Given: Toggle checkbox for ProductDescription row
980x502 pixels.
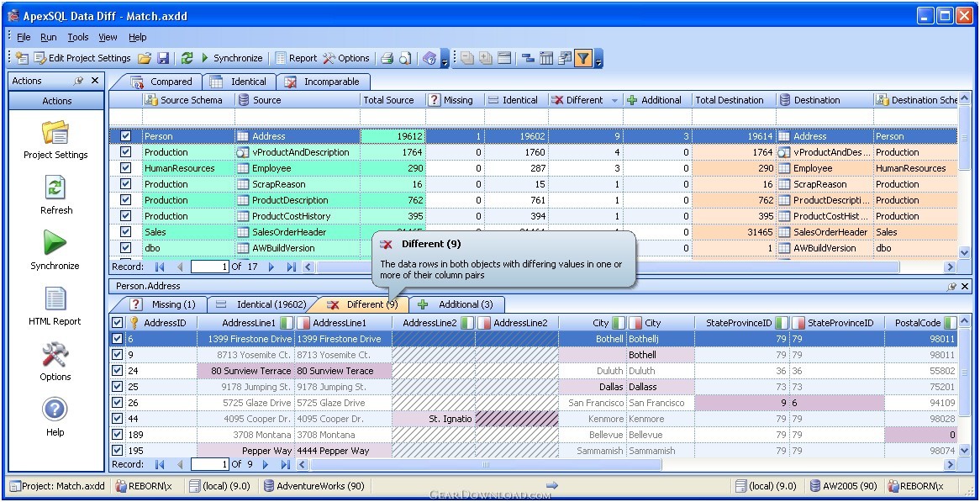Looking at the screenshot, I should coord(125,200).
